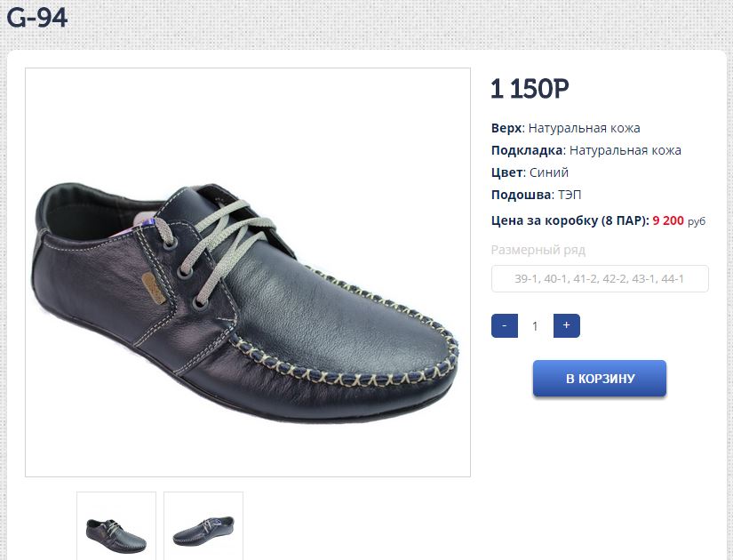Decrease quantity with the minus button
Screen dimensions: 733x560
coord(504,326)
